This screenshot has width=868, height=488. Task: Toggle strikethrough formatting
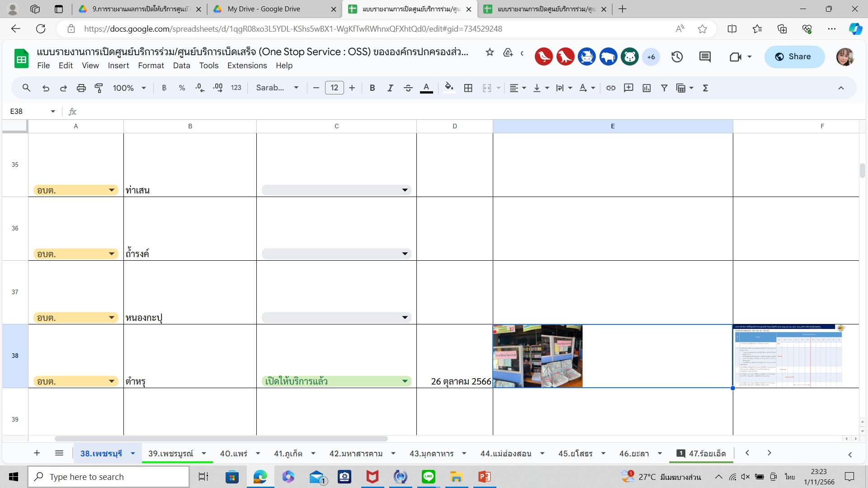[x=408, y=88]
